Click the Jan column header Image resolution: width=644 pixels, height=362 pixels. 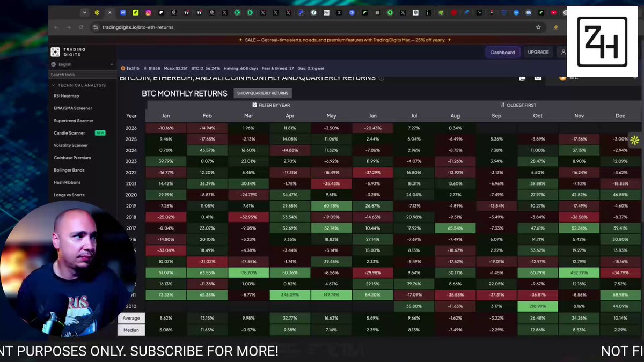coord(166,116)
